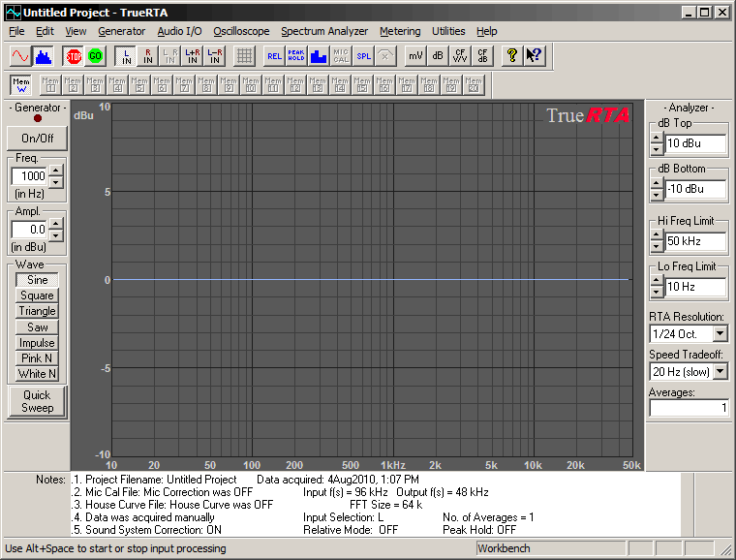
Task: Increase amplitude with up arrow
Action: coord(55,224)
